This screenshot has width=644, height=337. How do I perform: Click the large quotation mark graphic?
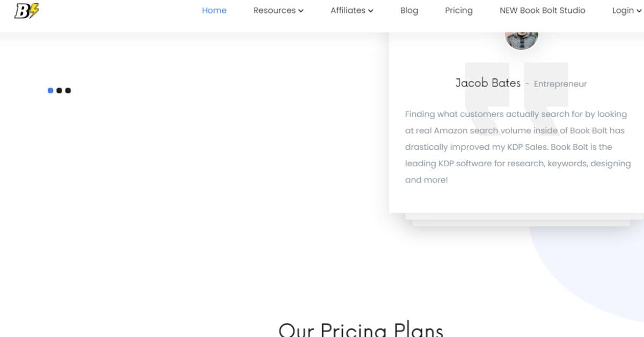(x=516, y=92)
